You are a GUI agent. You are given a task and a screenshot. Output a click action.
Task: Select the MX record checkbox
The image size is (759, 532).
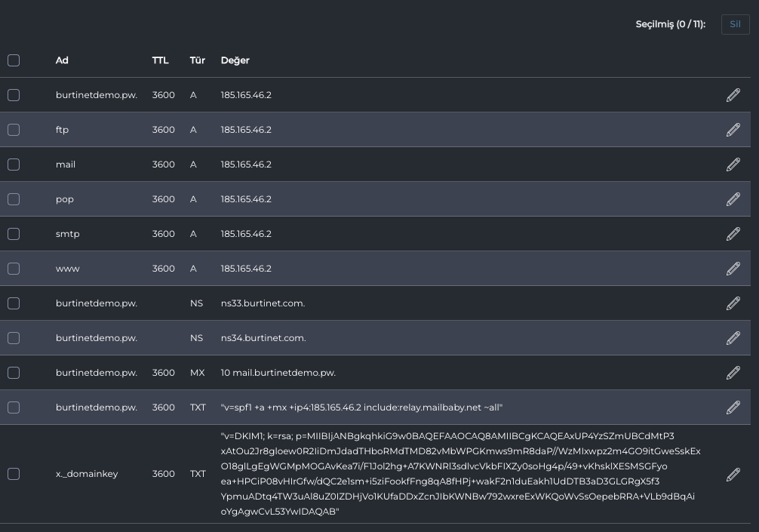[14, 373]
